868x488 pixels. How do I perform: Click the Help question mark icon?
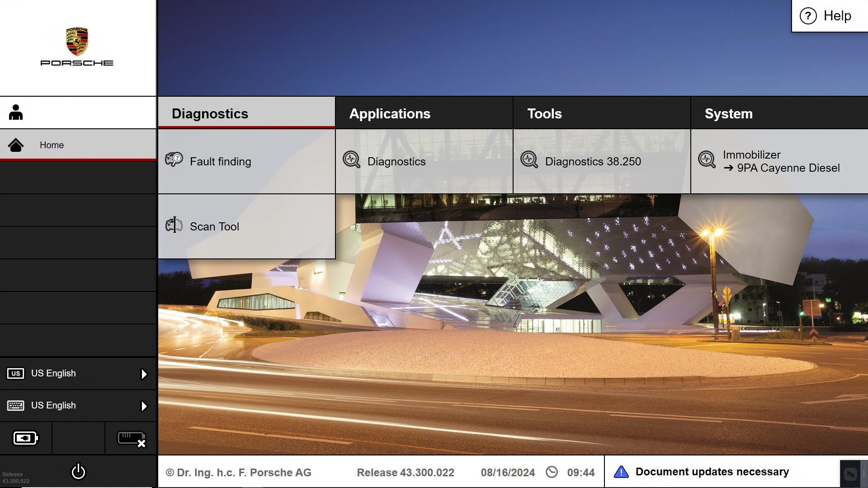coord(808,16)
